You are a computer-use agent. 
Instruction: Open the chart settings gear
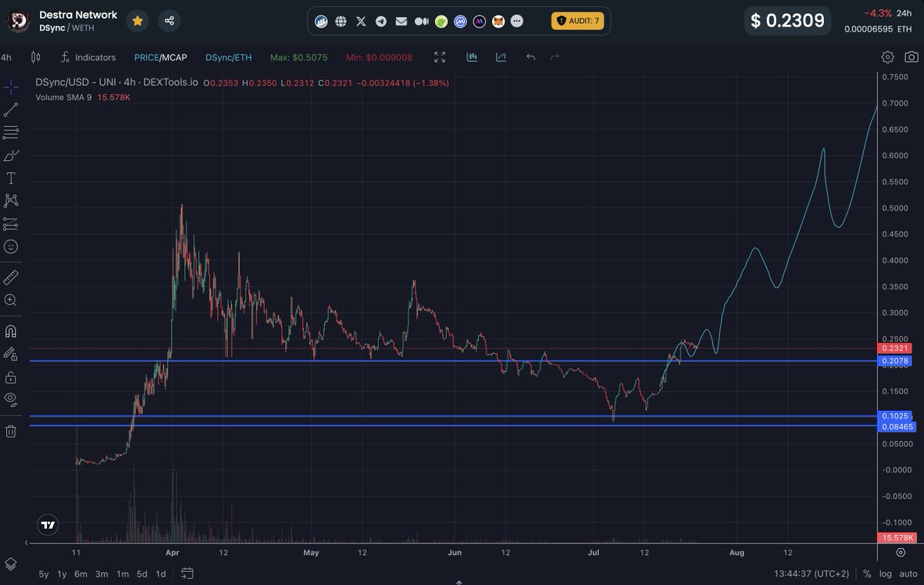(x=887, y=57)
